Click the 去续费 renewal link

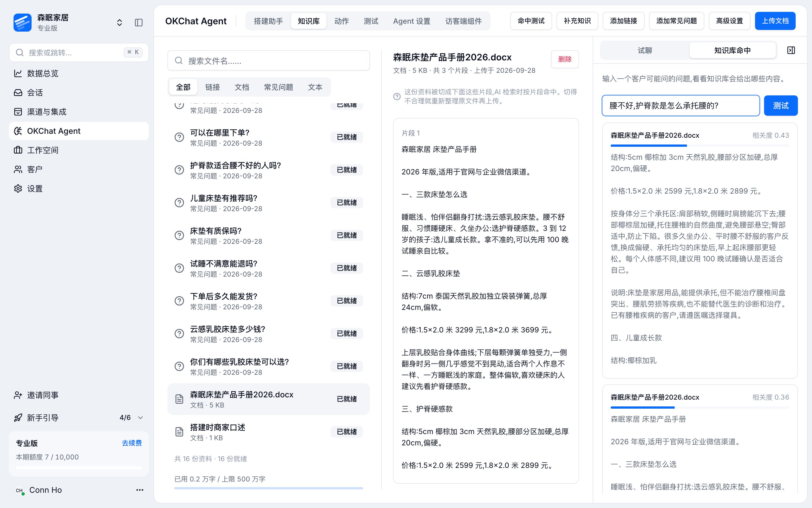coord(132,443)
